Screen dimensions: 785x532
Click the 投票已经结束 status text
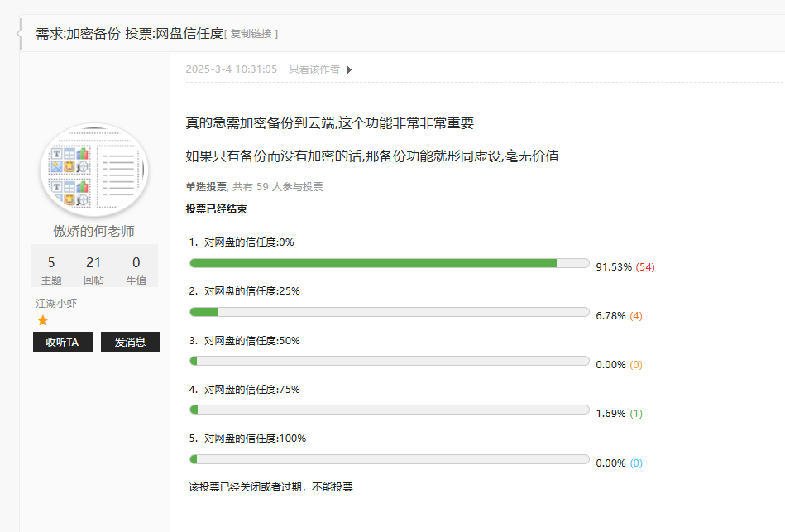tap(216, 208)
